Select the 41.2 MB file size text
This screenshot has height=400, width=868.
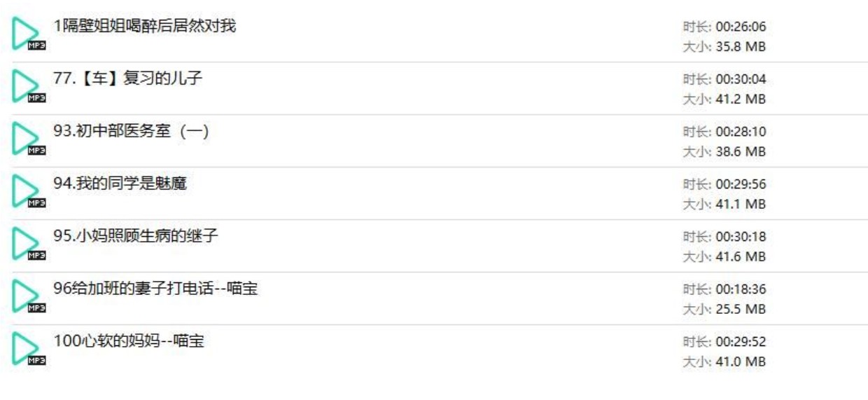point(724,99)
